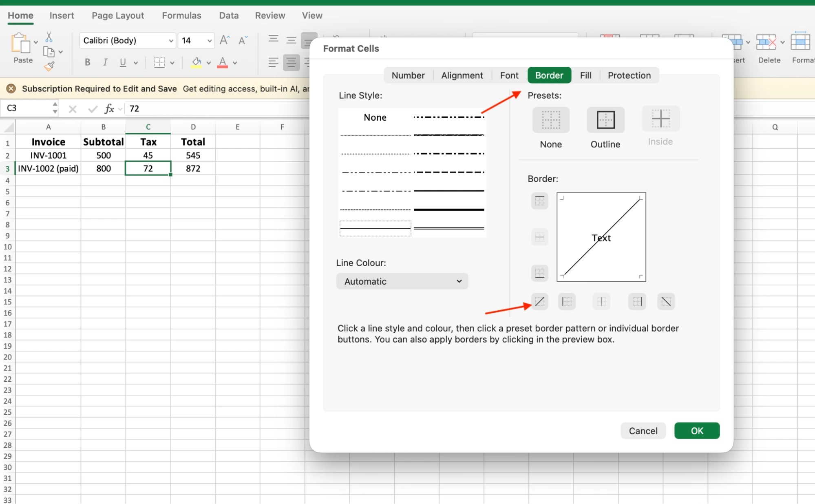Select cell containing INV-1001

[48, 155]
